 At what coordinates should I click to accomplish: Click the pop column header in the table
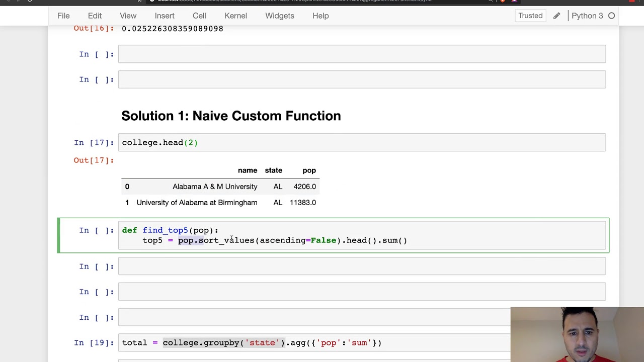pyautogui.click(x=309, y=170)
